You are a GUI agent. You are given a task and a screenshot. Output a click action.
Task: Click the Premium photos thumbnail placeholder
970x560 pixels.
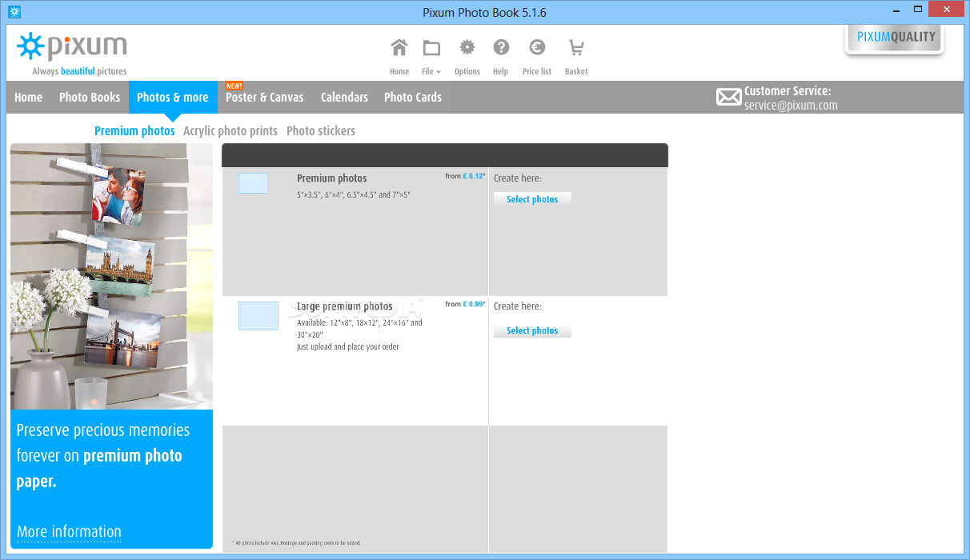point(253,183)
